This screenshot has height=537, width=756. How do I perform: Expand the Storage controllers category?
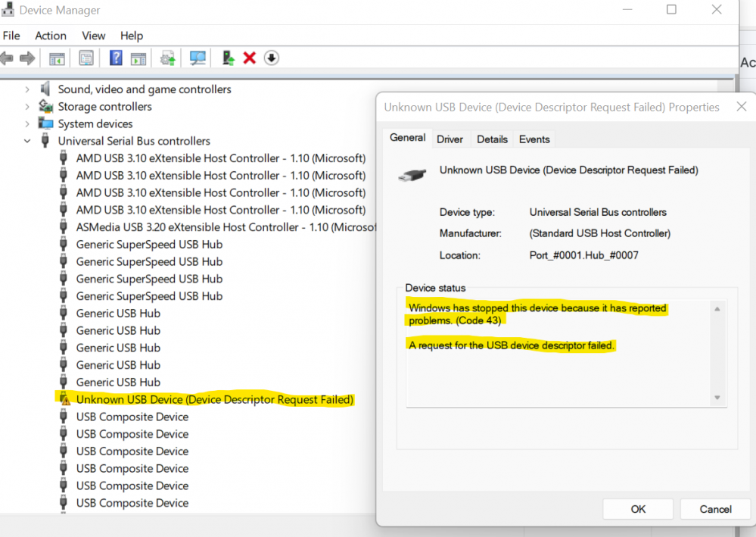tap(27, 107)
